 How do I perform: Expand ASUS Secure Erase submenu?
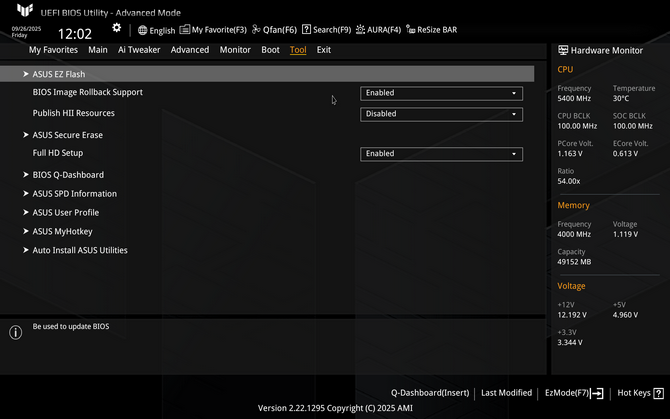click(68, 135)
